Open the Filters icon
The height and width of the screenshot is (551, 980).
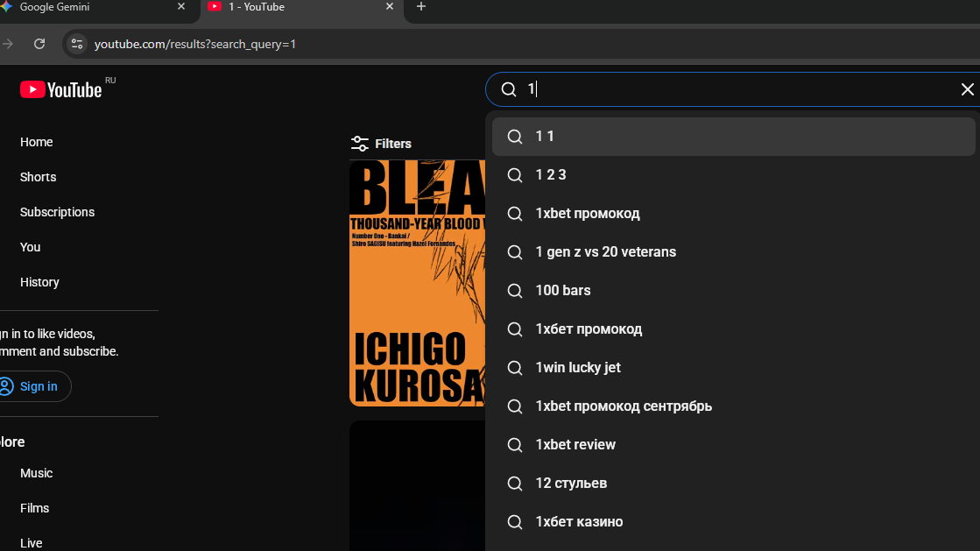click(359, 144)
